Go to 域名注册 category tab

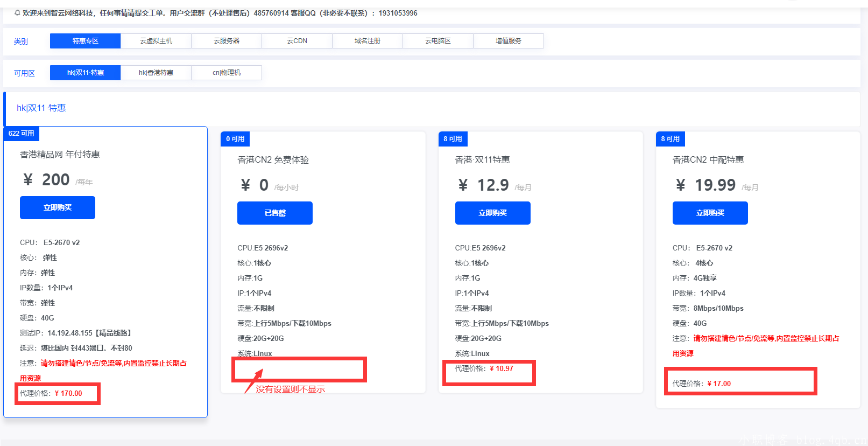[x=368, y=41]
